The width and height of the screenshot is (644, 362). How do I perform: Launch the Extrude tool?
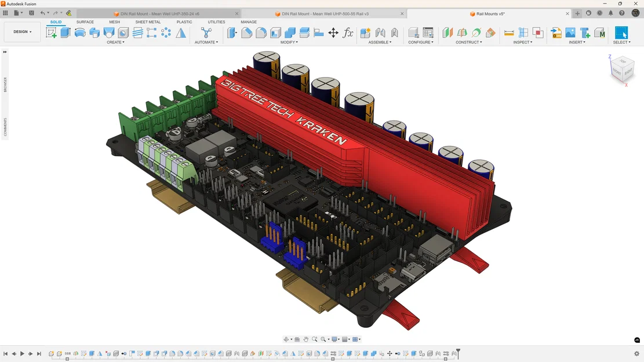[x=65, y=32]
